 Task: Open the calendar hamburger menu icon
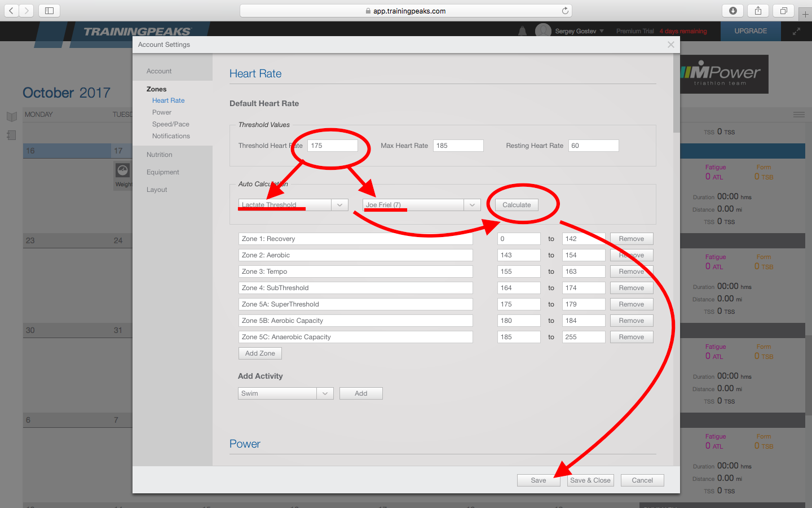click(799, 115)
